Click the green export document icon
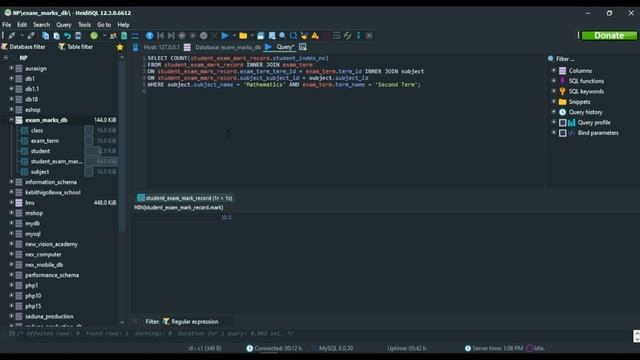The width and height of the screenshot is (640, 360). tap(124, 36)
